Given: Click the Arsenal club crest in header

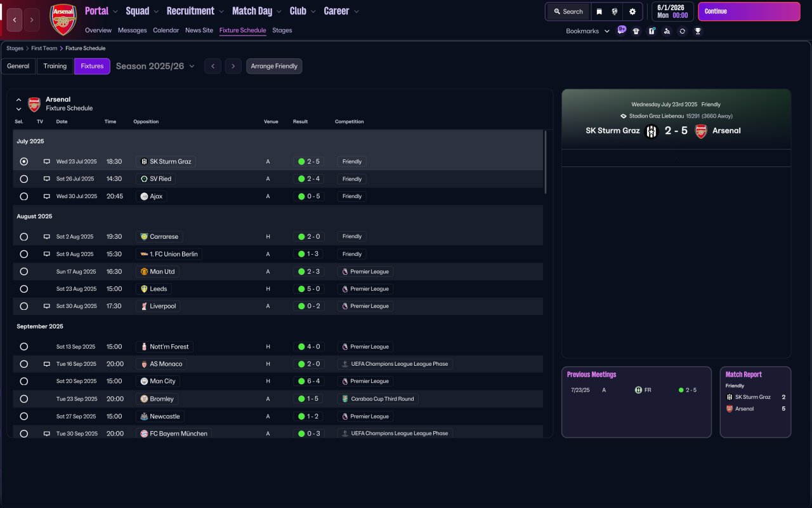Looking at the screenshot, I should [x=63, y=19].
